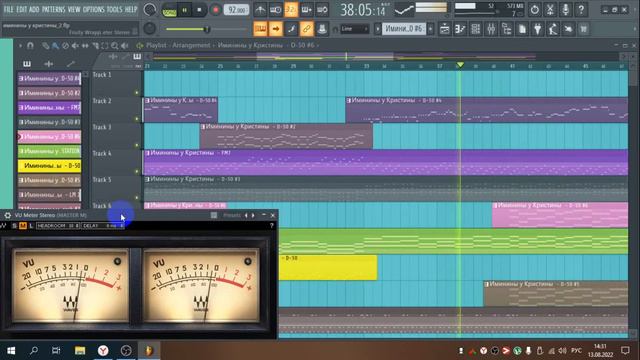Select the purple Иминины..ы - FM7 pattern

pyautogui.click(x=49, y=107)
